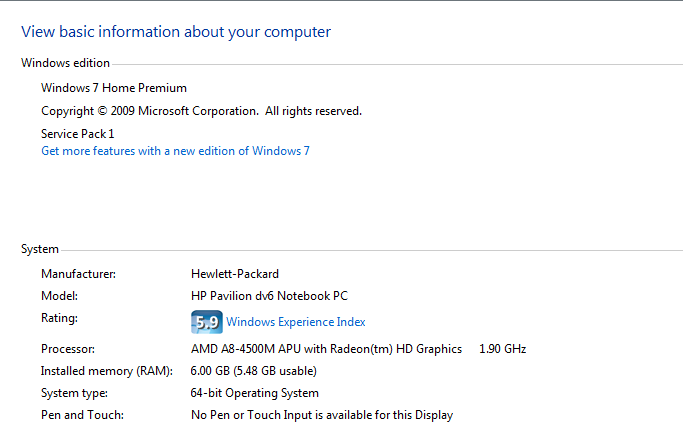683x435 pixels.
Task: Select HP Pavilion dv6 Notebook PC text
Action: (269, 296)
